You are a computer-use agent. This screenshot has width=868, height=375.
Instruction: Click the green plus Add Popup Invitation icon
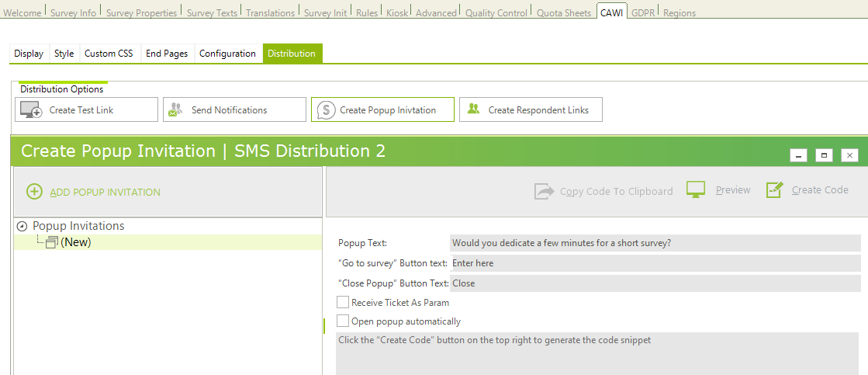(x=34, y=192)
